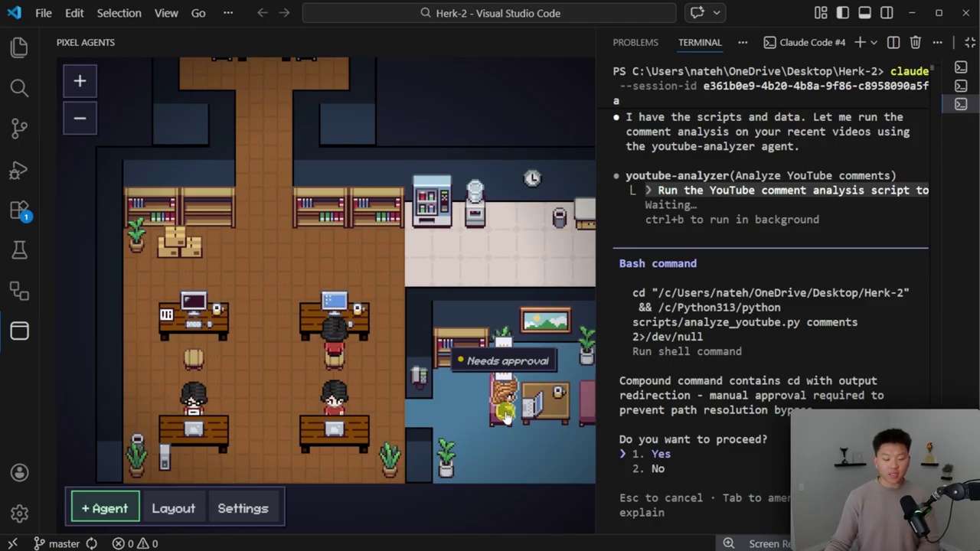This screenshot has width=980, height=551.
Task: Click the Layout button
Action: (x=174, y=508)
